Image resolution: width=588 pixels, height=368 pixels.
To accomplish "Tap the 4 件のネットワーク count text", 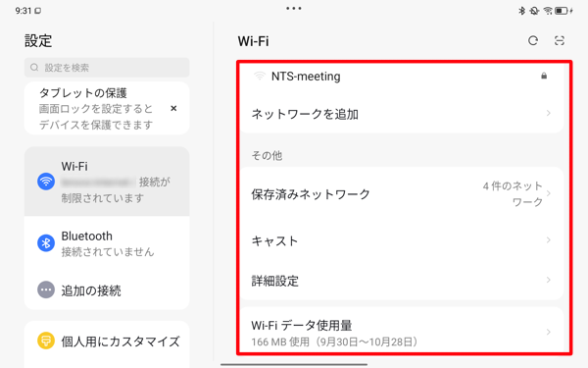I will (x=513, y=193).
